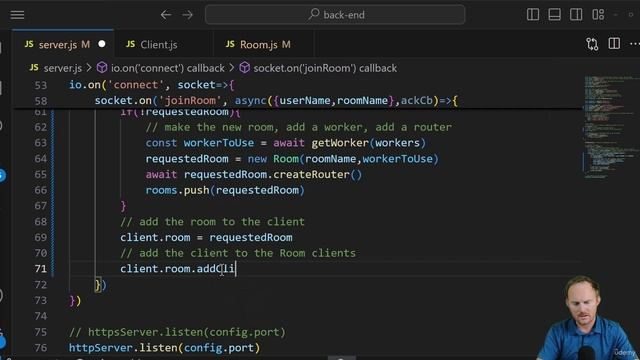Click the JS file icon on the Room.js tab
The width and height of the screenshot is (640, 360).
pyautogui.click(x=230, y=44)
